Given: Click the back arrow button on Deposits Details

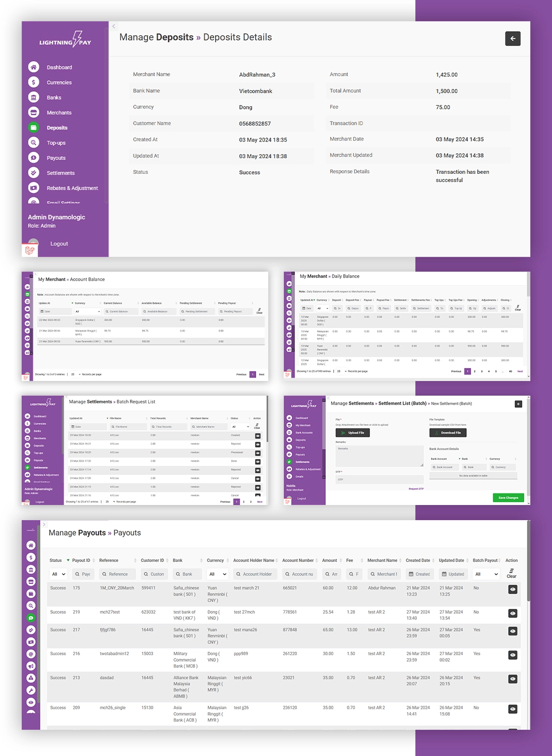Looking at the screenshot, I should (x=513, y=39).
